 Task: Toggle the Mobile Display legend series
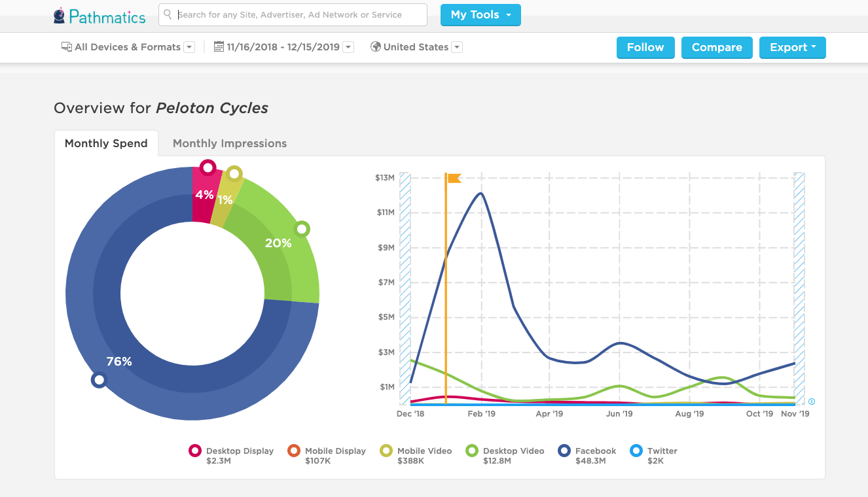(327, 455)
